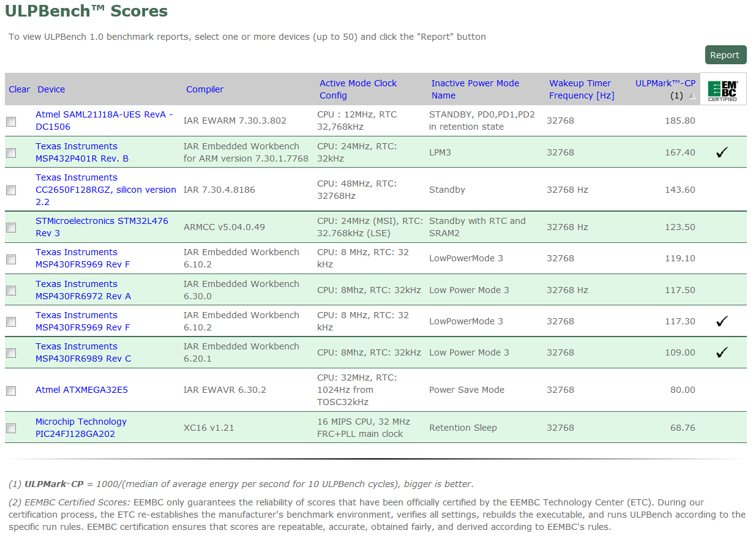Enable the Atmel ATXMEGA32E5 checkbox
This screenshot has height=536, width=756.
click(11, 390)
